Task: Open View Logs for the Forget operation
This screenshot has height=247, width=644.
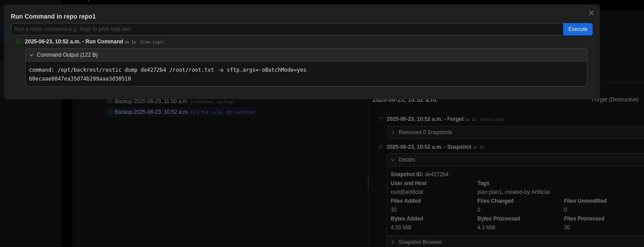Action: coord(492,120)
